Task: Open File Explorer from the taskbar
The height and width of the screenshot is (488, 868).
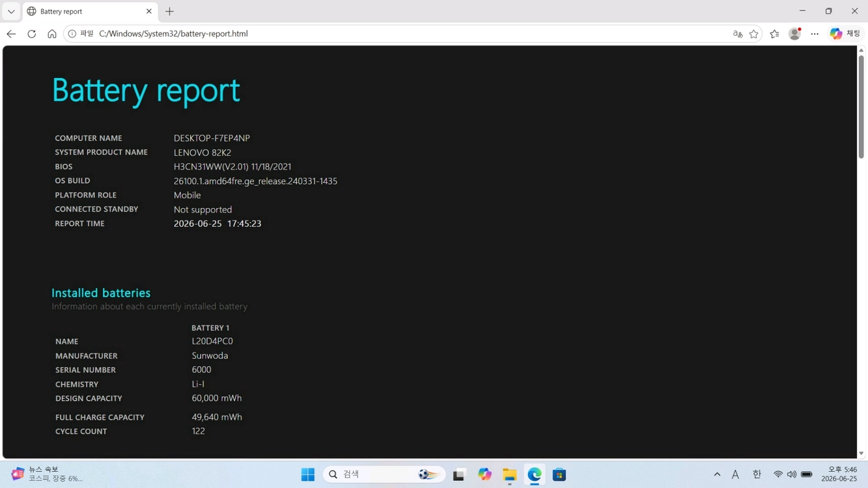Action: coord(509,474)
